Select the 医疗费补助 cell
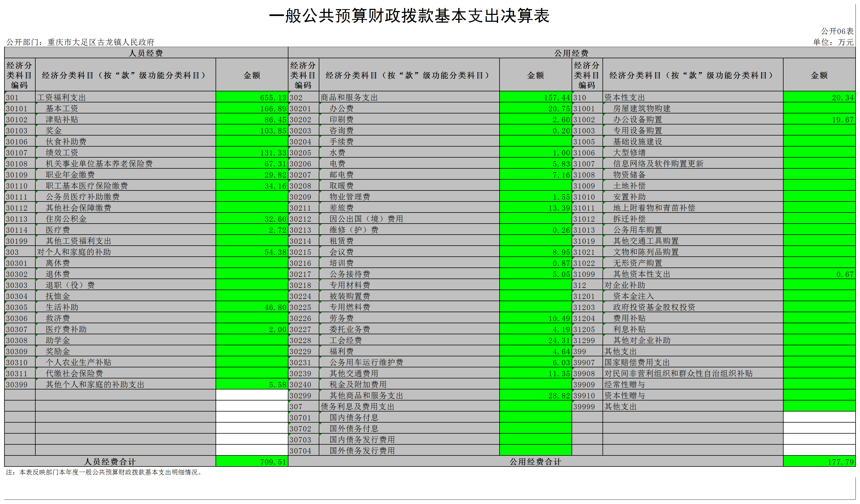Image resolution: width=860 pixels, height=504 pixels. point(126,329)
